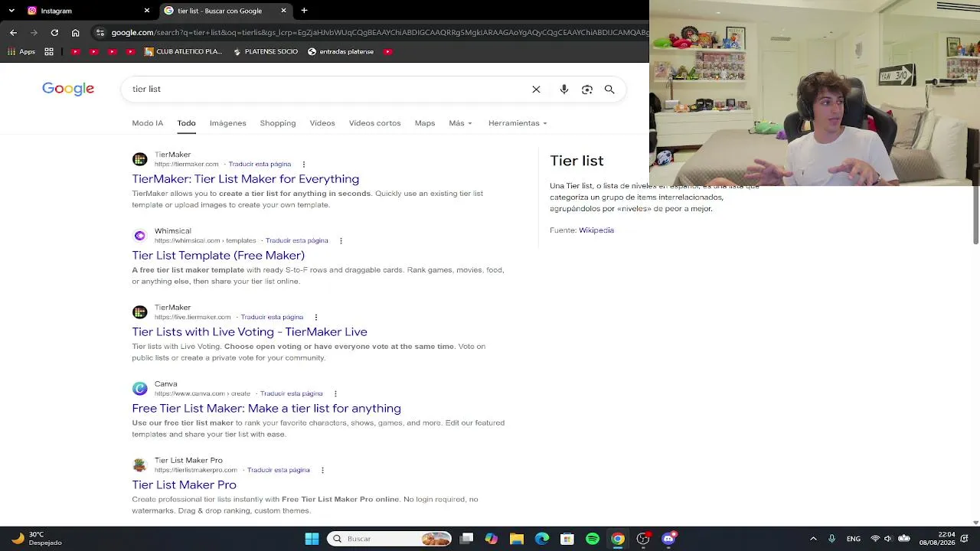Viewport: 980px width, 551px height.
Task: Open Spotify from the taskbar
Action: pos(593,539)
